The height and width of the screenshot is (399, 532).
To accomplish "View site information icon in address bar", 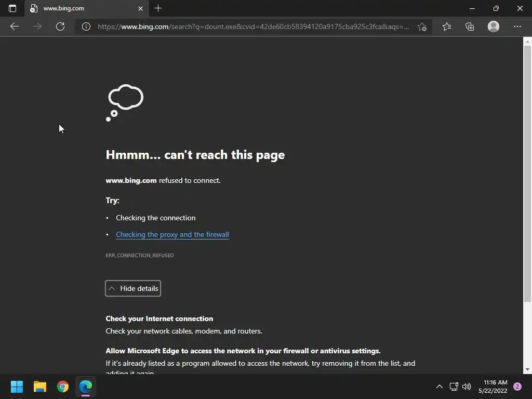I will point(86,26).
